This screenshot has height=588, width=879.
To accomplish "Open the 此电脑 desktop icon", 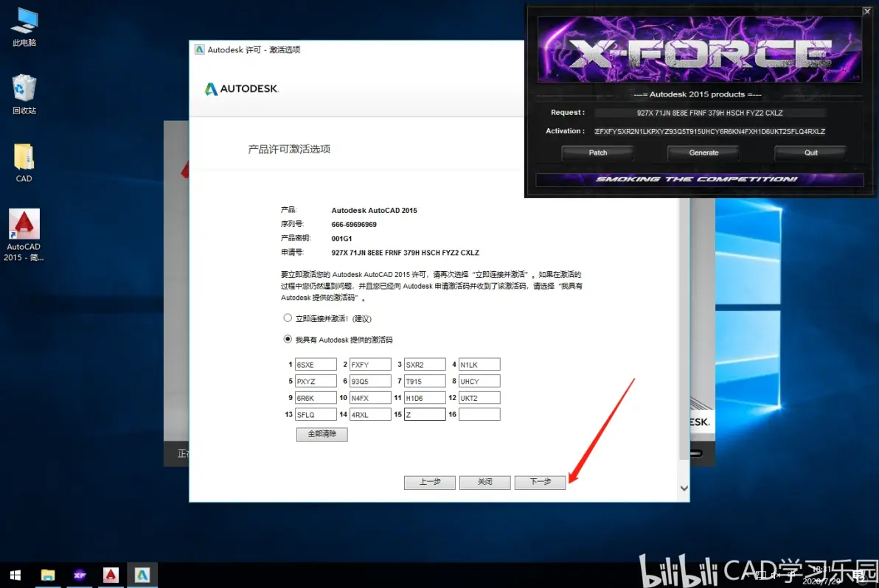I will [x=24, y=27].
